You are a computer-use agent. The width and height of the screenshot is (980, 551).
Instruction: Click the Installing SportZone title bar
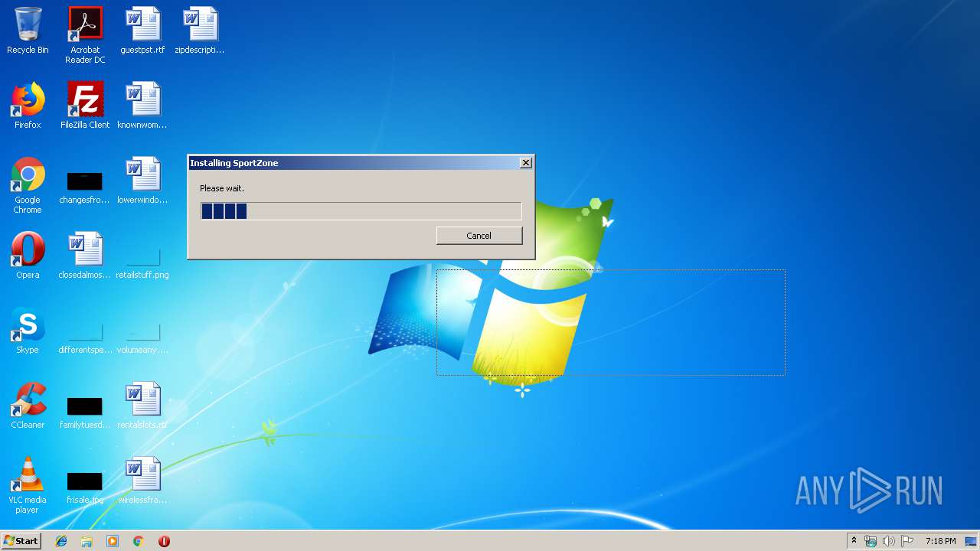click(x=361, y=163)
